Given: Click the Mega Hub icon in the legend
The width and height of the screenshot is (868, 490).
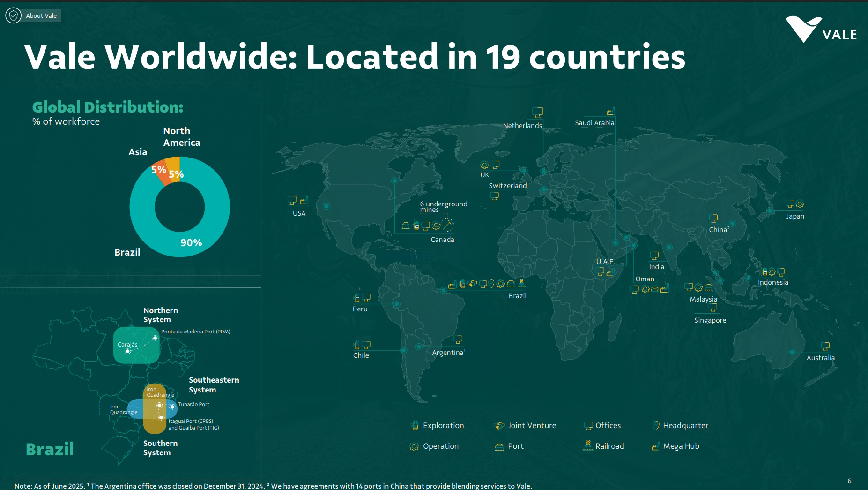Looking at the screenshot, I should tap(656, 446).
